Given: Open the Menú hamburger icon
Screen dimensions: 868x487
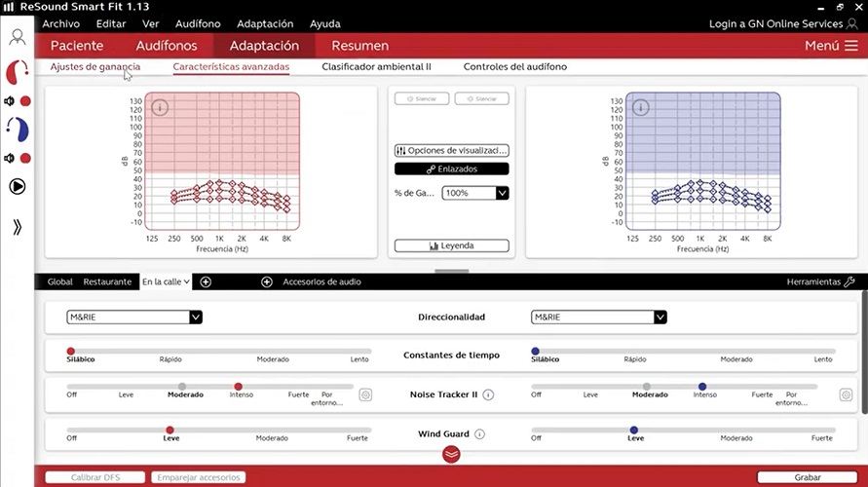Looking at the screenshot, I should coord(851,46).
